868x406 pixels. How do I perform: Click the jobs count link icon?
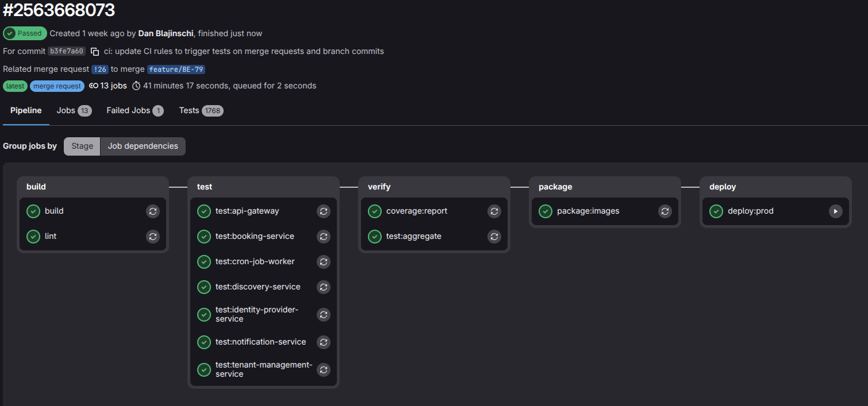[94, 86]
